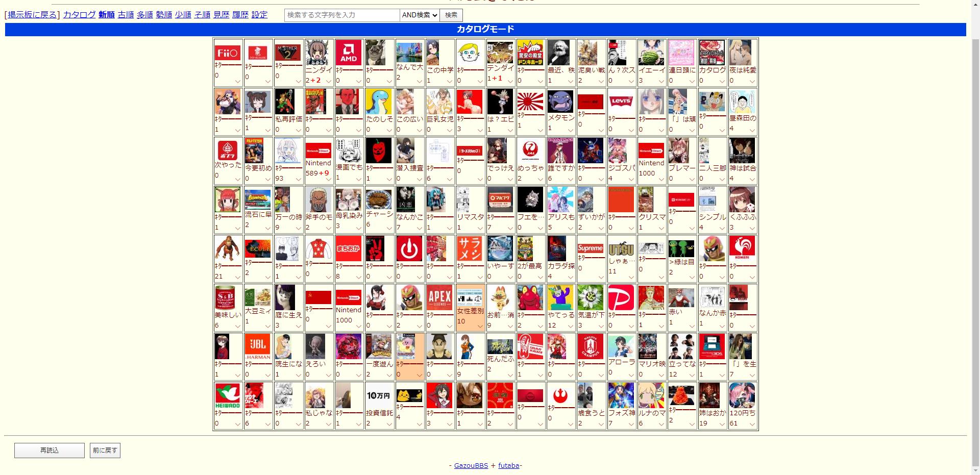Click the Supreme logo thumbnail
The width and height of the screenshot is (980, 475).
coord(591,248)
